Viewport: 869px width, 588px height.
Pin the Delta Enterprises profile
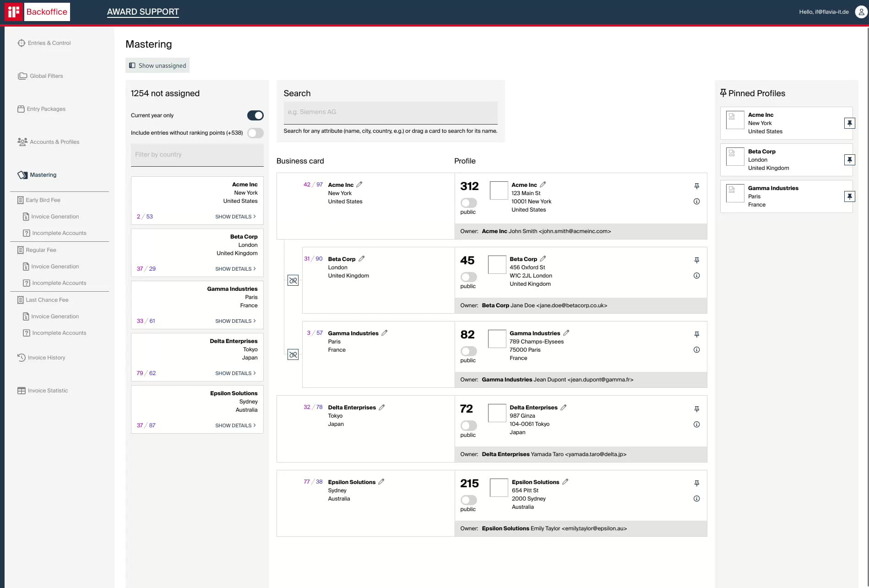[x=696, y=408]
